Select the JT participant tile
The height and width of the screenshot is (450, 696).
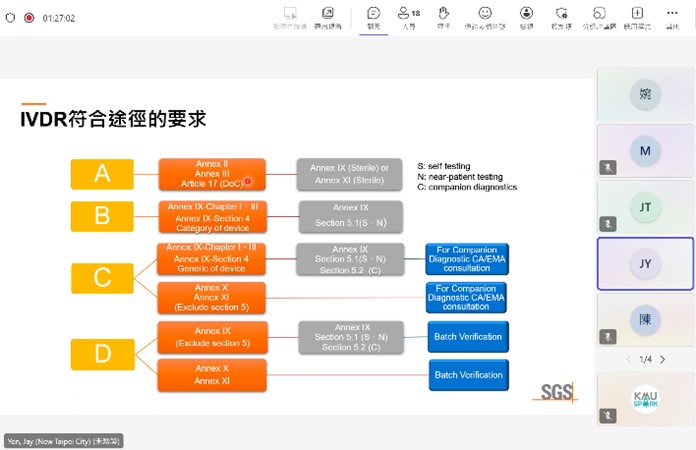645,207
